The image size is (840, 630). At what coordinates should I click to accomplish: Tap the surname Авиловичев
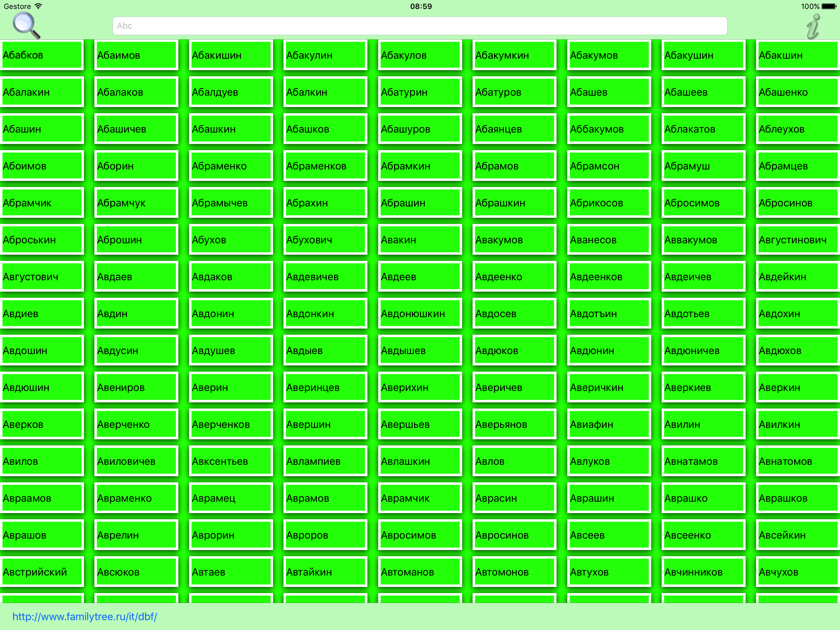click(x=136, y=461)
